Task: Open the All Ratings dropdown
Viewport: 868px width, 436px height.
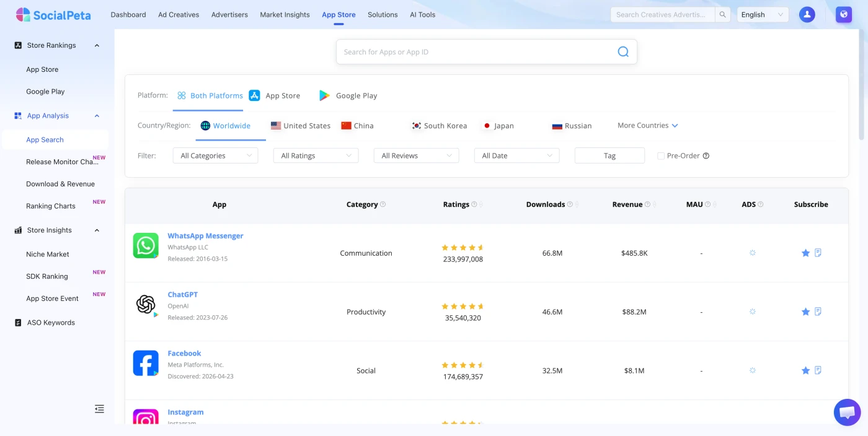Action: 316,156
